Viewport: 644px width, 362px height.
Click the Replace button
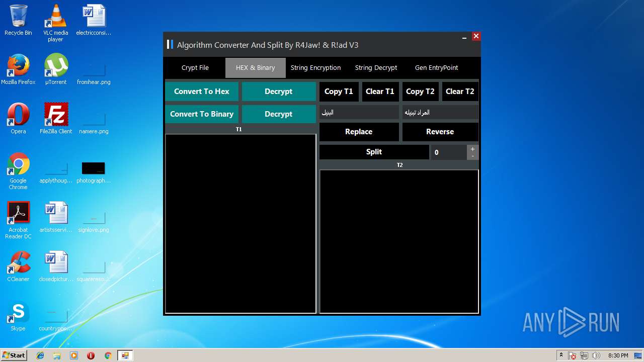pyautogui.click(x=359, y=132)
